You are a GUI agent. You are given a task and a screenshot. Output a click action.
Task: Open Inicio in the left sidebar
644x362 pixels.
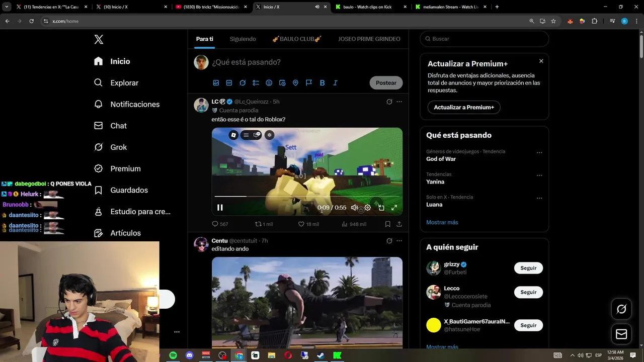click(112, 61)
